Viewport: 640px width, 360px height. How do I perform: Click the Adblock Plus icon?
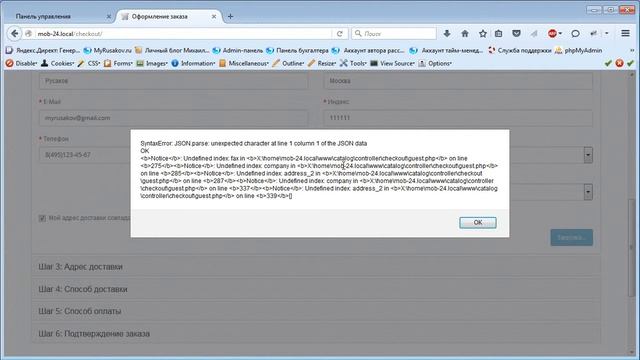(553, 33)
